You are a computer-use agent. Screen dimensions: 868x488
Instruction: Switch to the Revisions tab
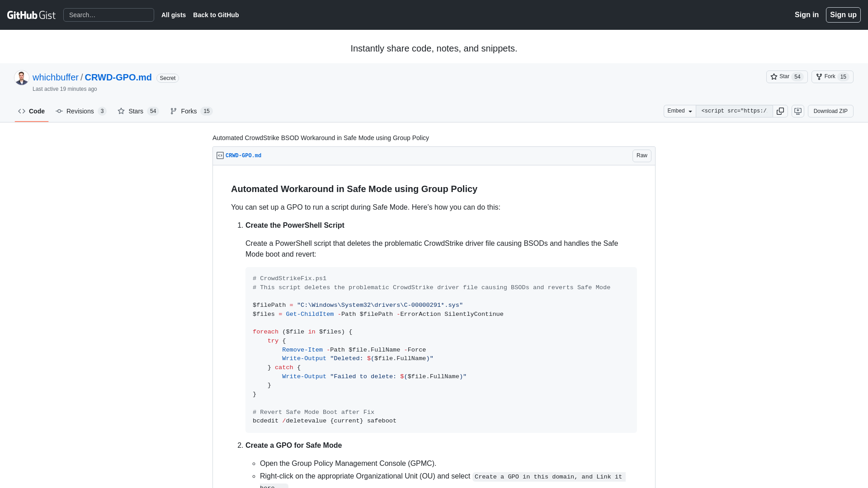[81, 111]
